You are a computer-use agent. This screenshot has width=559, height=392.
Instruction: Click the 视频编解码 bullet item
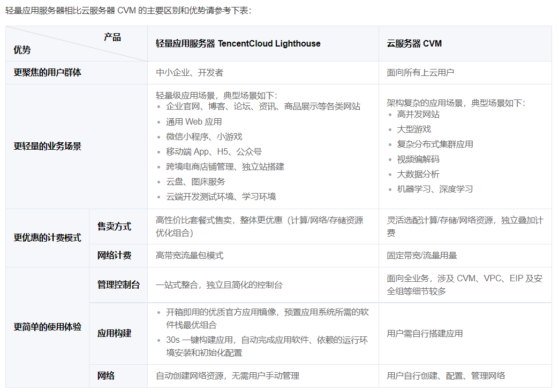[418, 159]
